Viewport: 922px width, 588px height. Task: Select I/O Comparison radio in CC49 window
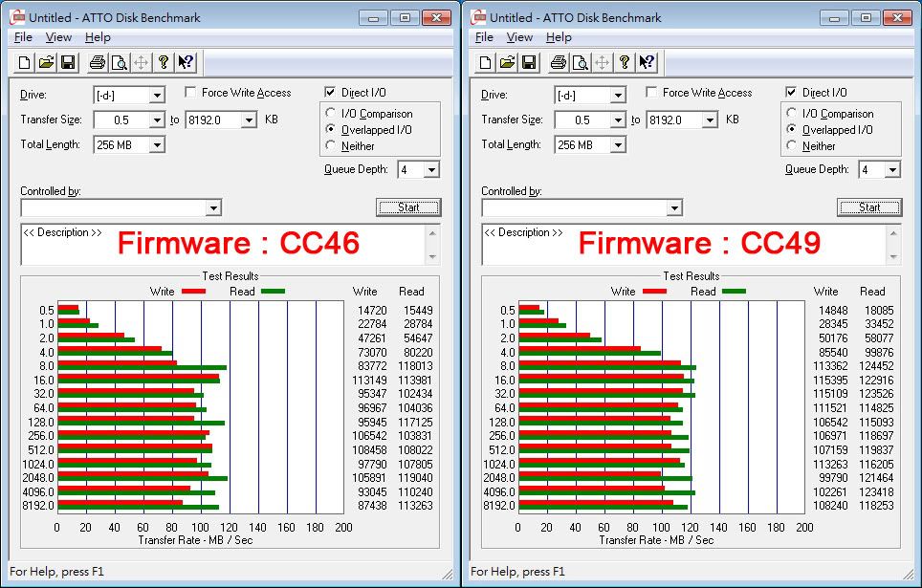click(x=792, y=113)
